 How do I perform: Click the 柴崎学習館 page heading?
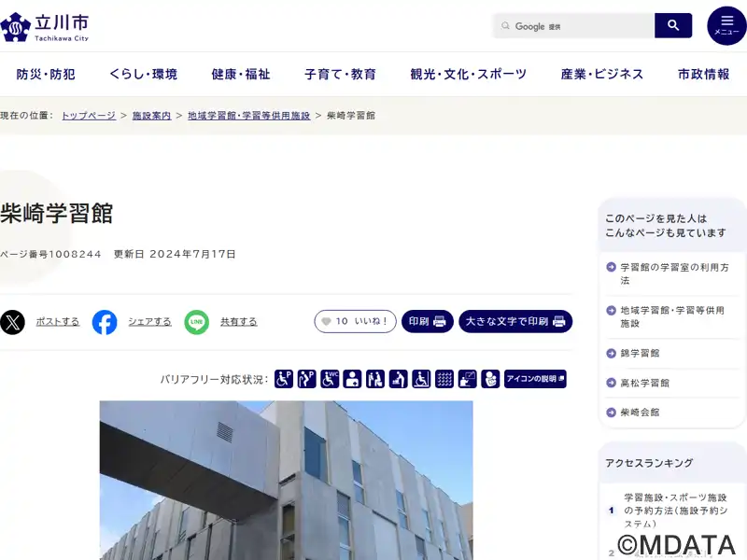57,214
